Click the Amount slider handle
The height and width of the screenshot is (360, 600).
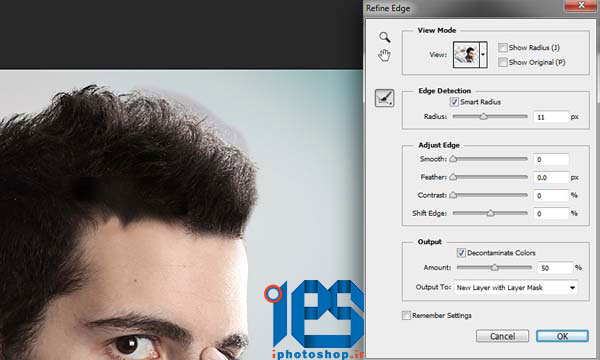(x=495, y=267)
